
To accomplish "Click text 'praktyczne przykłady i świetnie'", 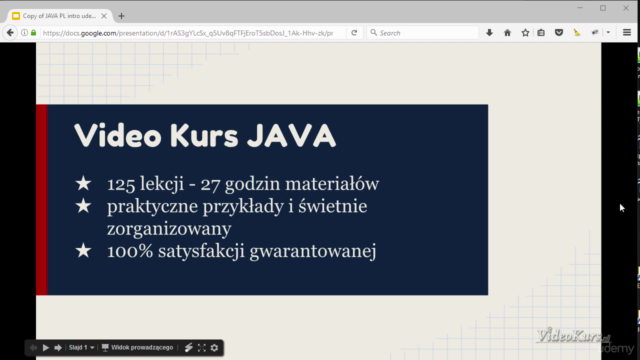I will (237, 206).
